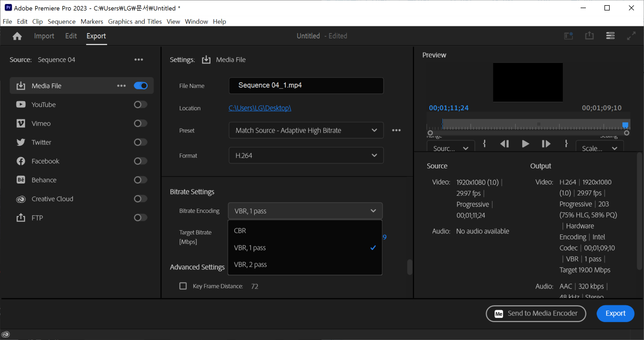Turn off the Media File toggle
The width and height of the screenshot is (644, 340).
tap(140, 86)
